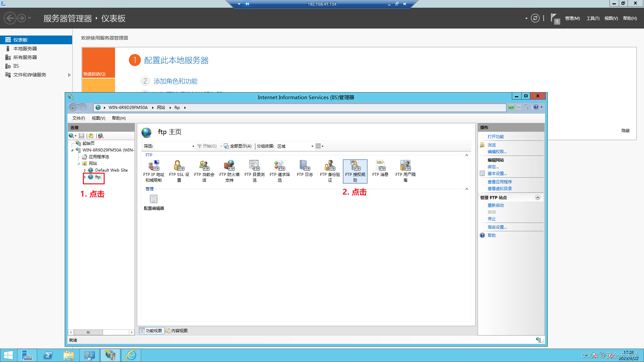Image resolution: width=644 pixels, height=362 pixels.
Task: Click 全部显示(A) toolbar button
Action: coord(238,146)
